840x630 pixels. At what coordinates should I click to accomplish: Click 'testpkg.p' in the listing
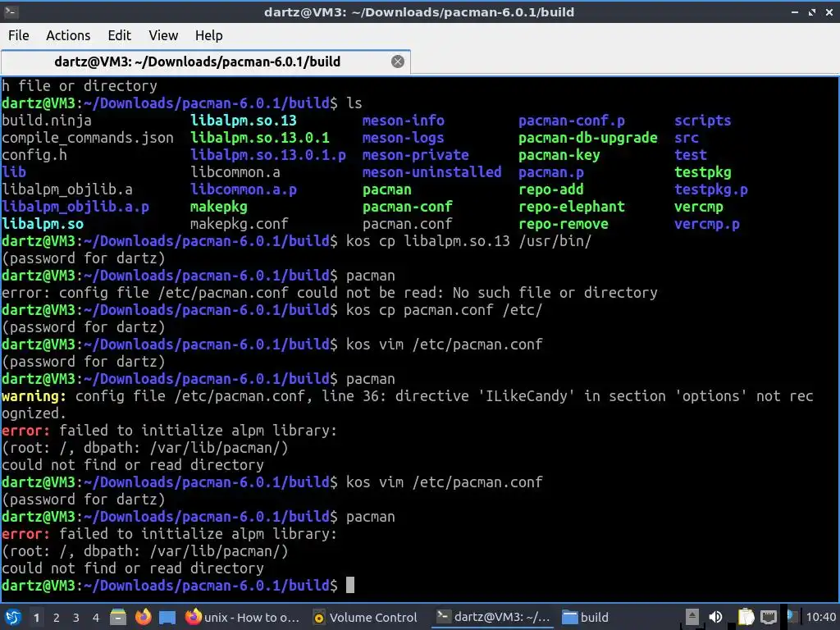711,189
